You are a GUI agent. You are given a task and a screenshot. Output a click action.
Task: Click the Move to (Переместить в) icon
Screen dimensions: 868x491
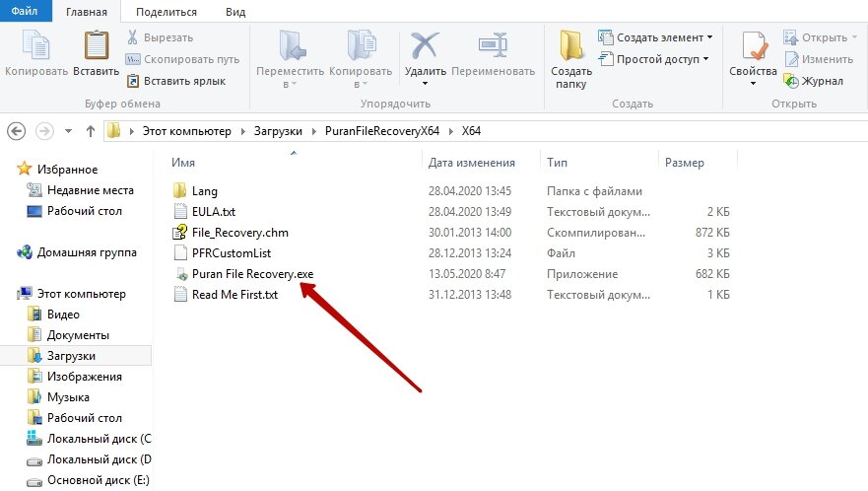coord(292,45)
